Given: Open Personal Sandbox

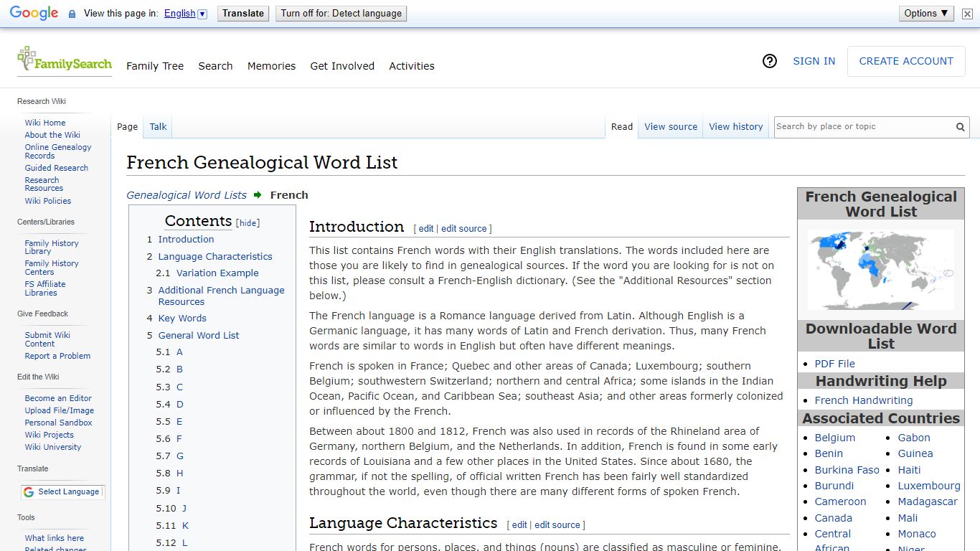Looking at the screenshot, I should [58, 423].
